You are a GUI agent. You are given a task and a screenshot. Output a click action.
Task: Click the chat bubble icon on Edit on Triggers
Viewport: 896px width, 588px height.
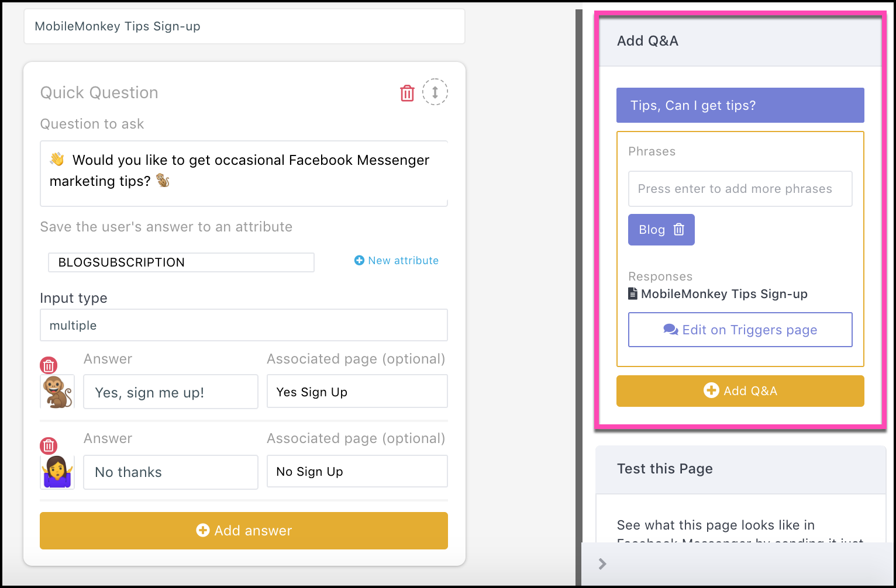tap(671, 329)
